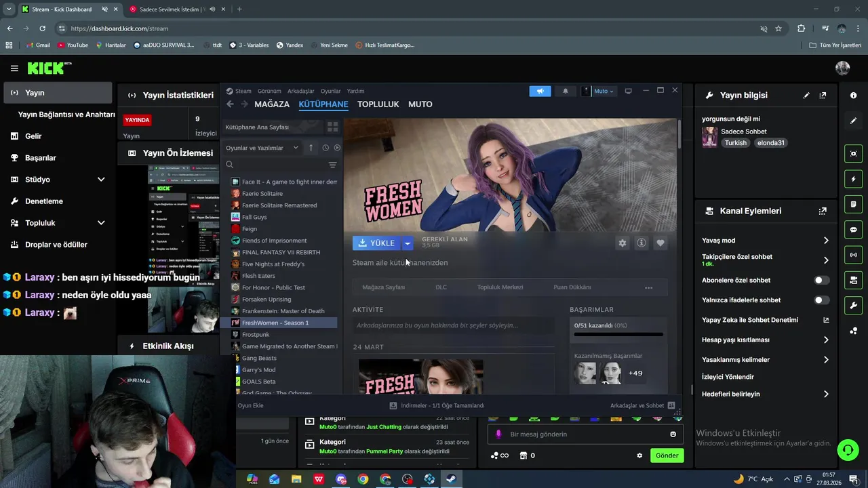
Task: Switch Steam to Big Picture mode icon
Action: pyautogui.click(x=628, y=91)
